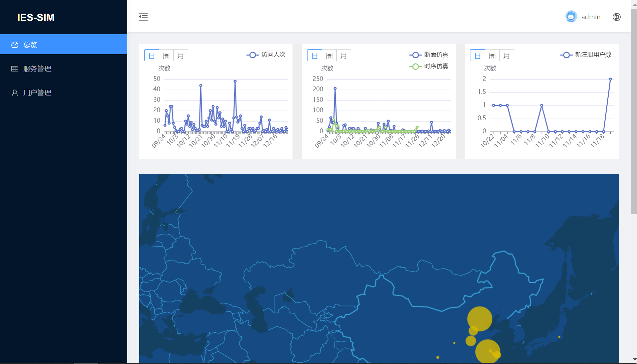Select 月 in the 访问人次 chart

tap(181, 56)
